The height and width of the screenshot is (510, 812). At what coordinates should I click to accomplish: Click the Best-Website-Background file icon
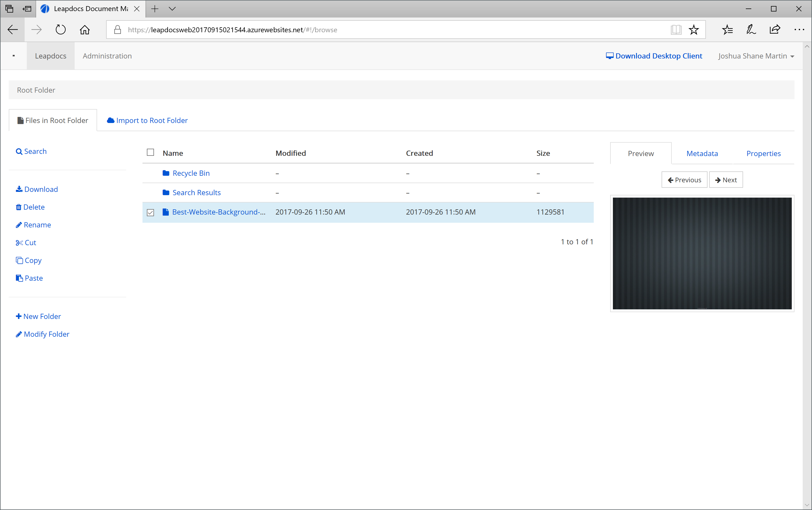[x=165, y=212]
